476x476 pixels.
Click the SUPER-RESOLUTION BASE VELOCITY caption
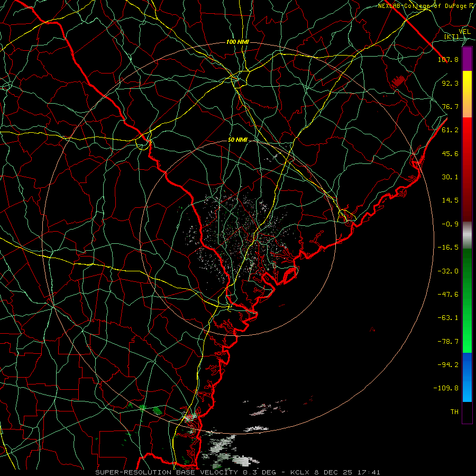coord(168,472)
